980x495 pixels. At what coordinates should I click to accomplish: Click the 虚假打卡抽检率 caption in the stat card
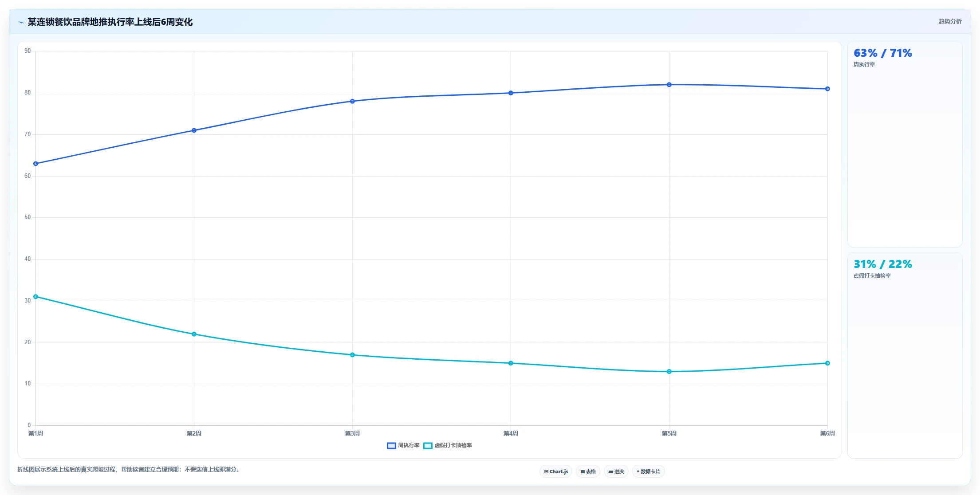[872, 276]
